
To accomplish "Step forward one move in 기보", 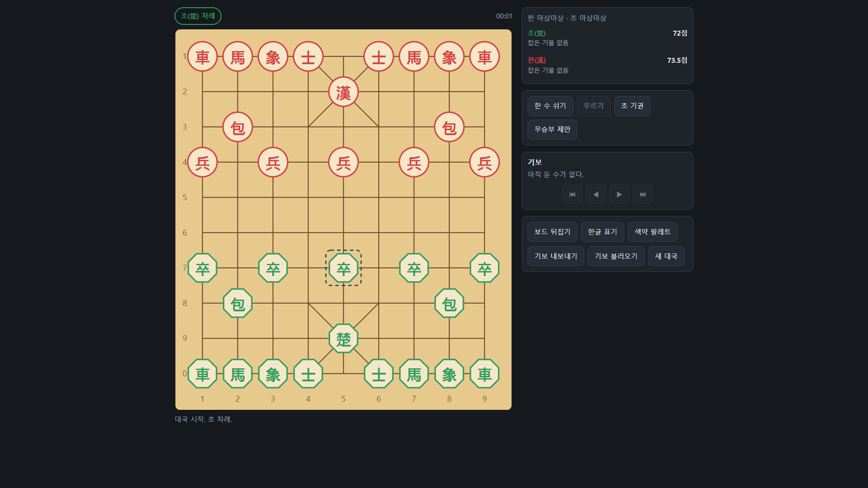I will click(x=619, y=194).
